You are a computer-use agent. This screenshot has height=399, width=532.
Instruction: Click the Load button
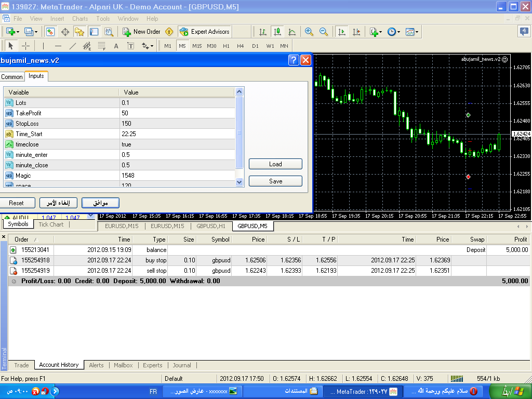[275, 164]
